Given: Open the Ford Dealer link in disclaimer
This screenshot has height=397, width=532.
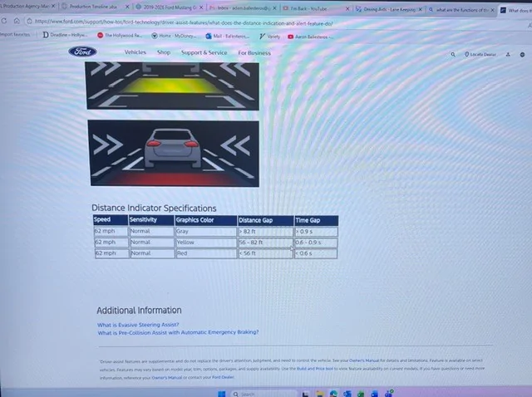Looking at the screenshot, I should [x=223, y=377].
